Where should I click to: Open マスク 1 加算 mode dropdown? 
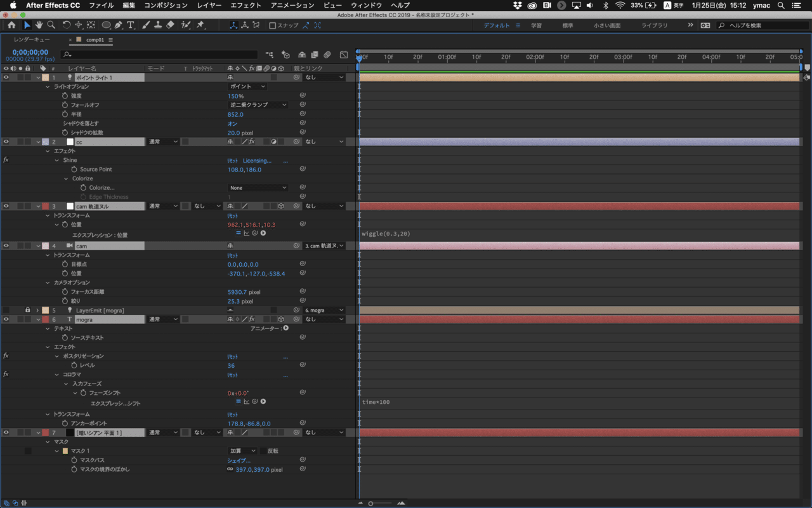click(242, 451)
